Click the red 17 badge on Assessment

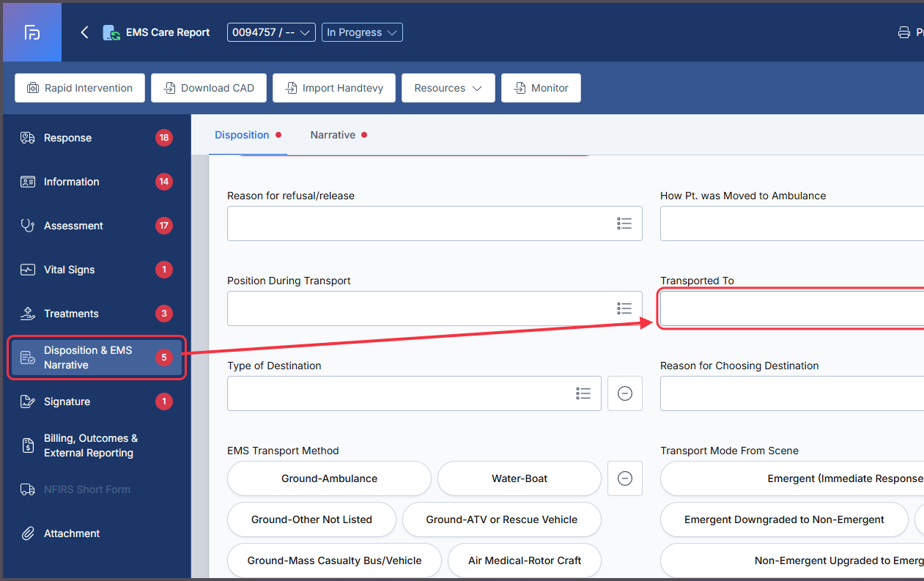[164, 226]
